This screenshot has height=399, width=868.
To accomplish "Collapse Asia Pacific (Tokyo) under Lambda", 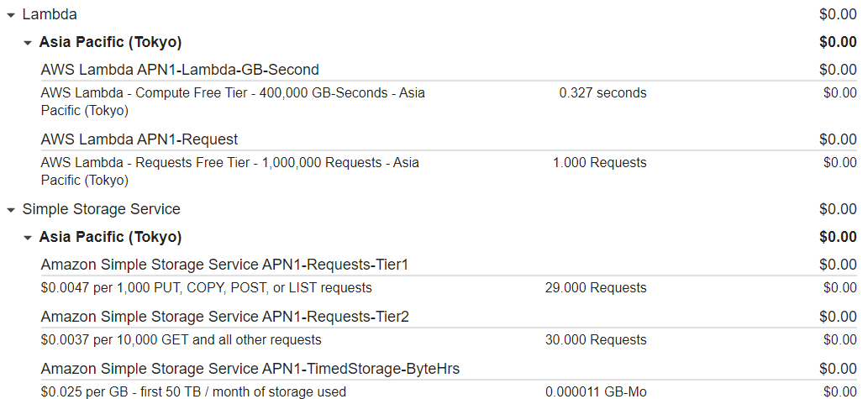I will (x=28, y=43).
